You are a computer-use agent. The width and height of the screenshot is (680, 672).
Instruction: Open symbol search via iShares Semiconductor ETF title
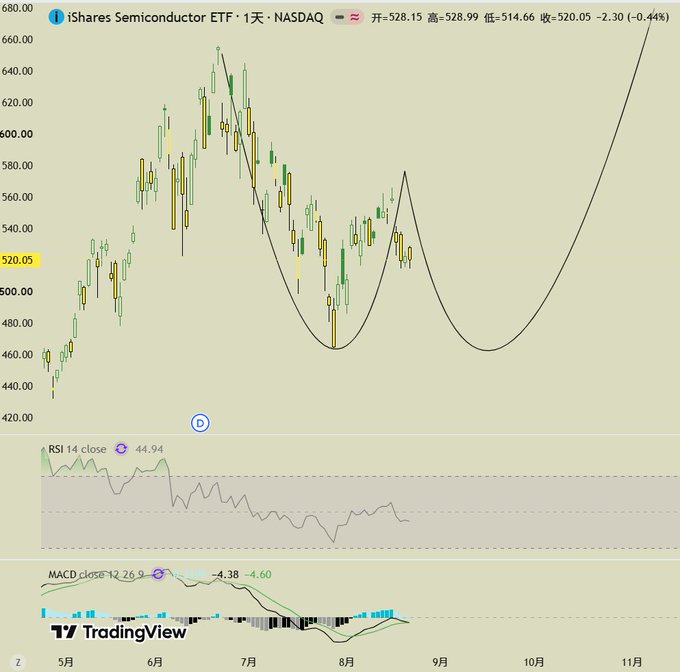click(x=150, y=17)
